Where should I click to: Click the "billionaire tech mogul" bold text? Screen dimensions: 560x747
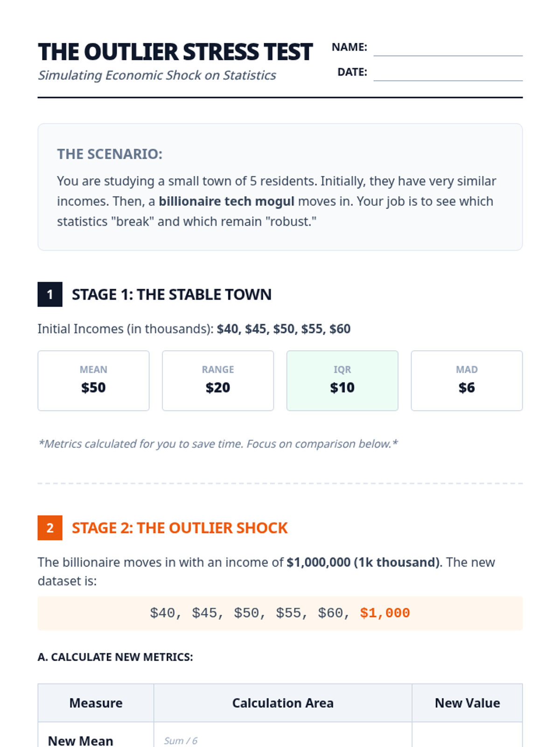(226, 201)
